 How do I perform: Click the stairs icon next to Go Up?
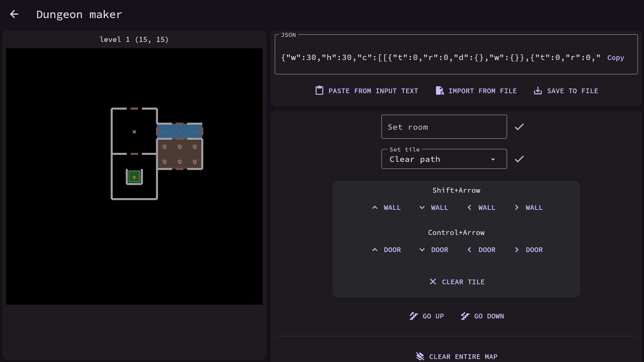click(x=413, y=316)
